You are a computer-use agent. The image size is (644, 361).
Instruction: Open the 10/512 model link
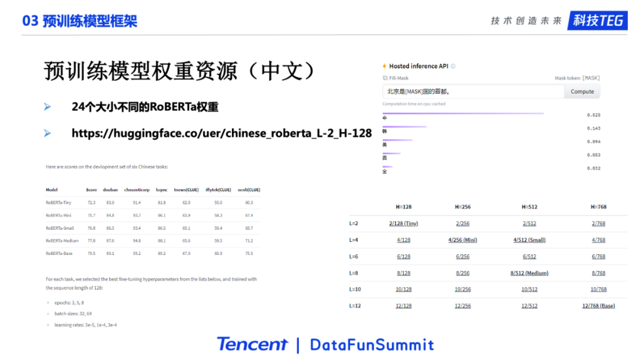click(x=530, y=289)
